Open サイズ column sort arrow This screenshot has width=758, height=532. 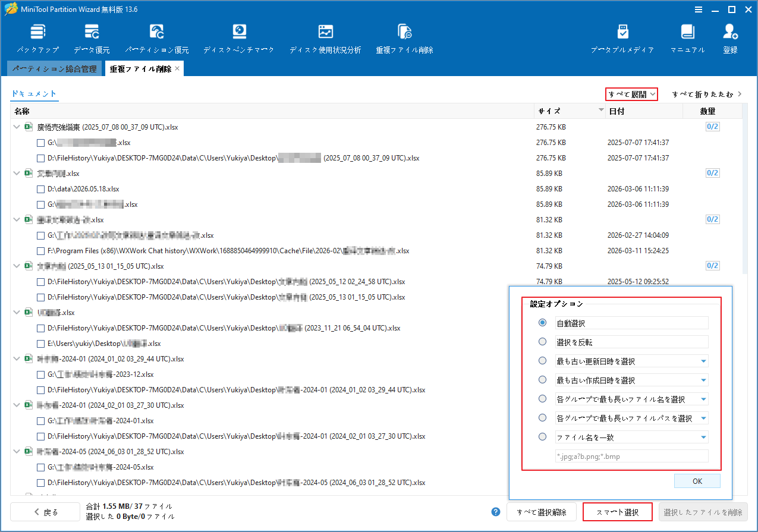601,111
